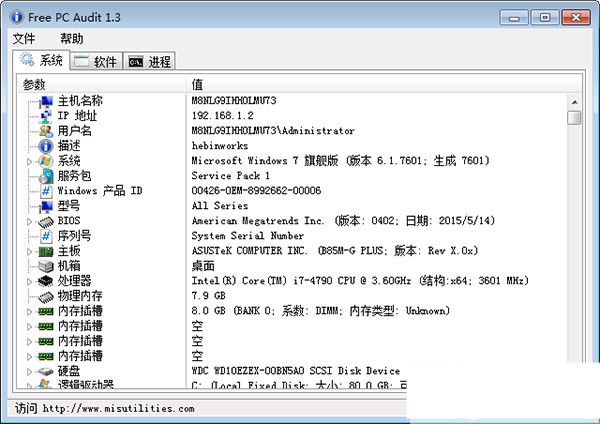Screen dimensions: 600x424
Task: Expand the 内存插槽 node with 8.0 GB
Action: [29, 311]
